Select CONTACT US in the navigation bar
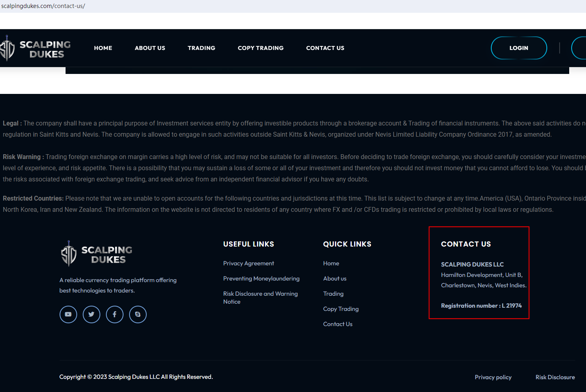586x392 pixels. point(325,48)
